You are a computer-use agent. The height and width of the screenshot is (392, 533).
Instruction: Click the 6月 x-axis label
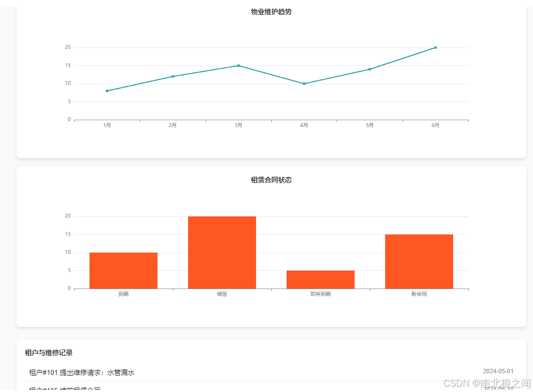pos(436,125)
